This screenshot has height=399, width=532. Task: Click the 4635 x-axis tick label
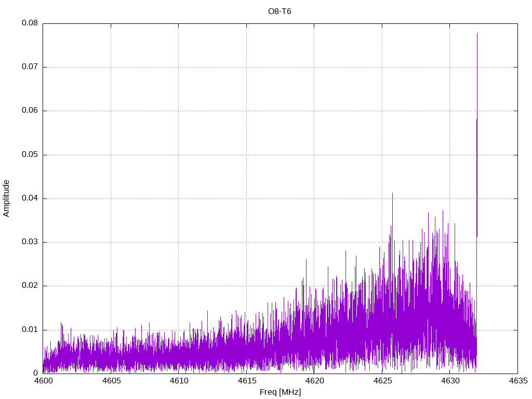point(517,382)
